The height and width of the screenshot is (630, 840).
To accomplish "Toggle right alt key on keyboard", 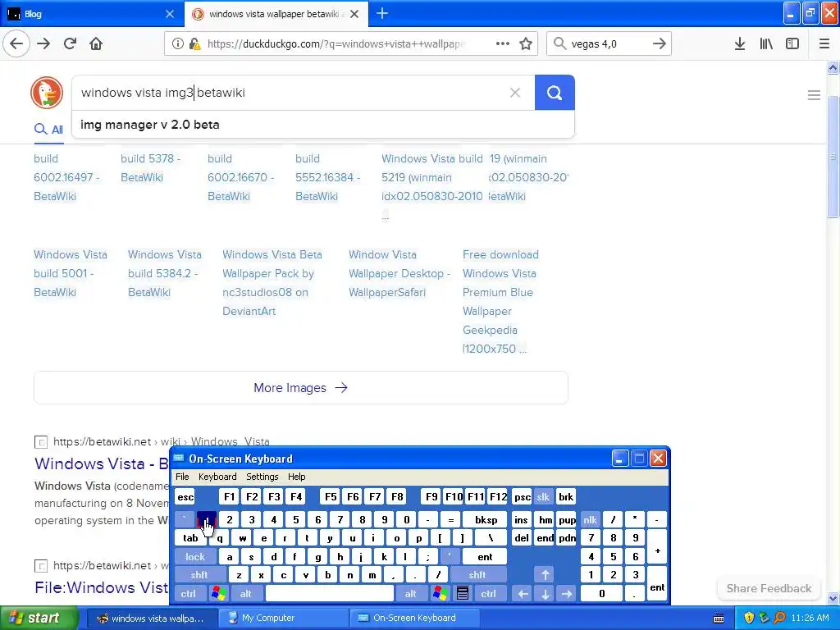I will 410,594.
